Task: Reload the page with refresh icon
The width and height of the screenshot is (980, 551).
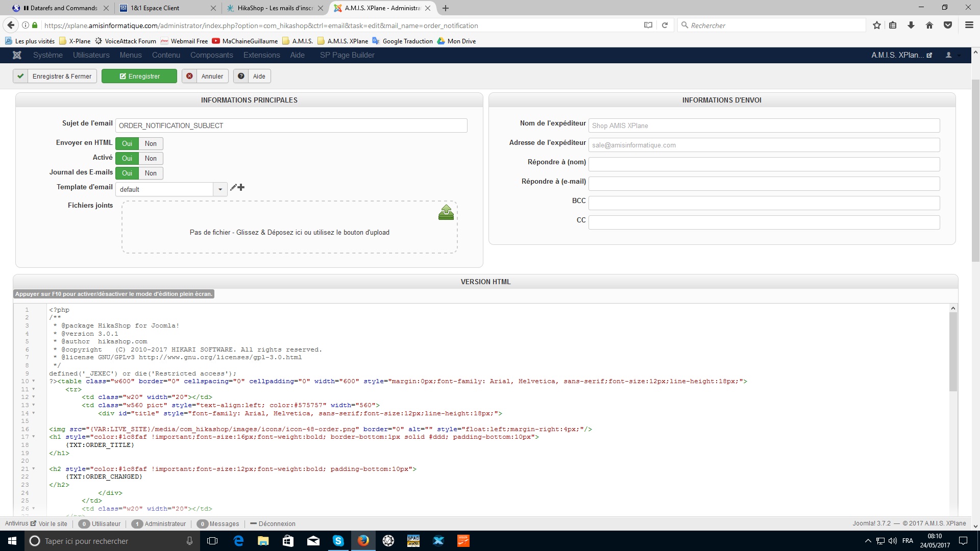Action: [x=665, y=25]
